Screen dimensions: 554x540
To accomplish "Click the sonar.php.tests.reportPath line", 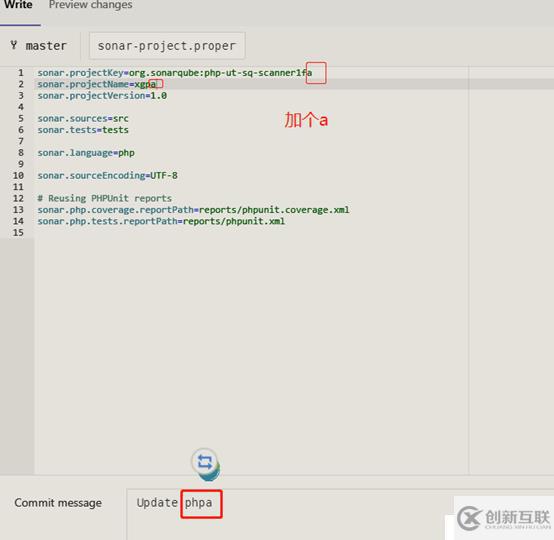I will pyautogui.click(x=161, y=221).
